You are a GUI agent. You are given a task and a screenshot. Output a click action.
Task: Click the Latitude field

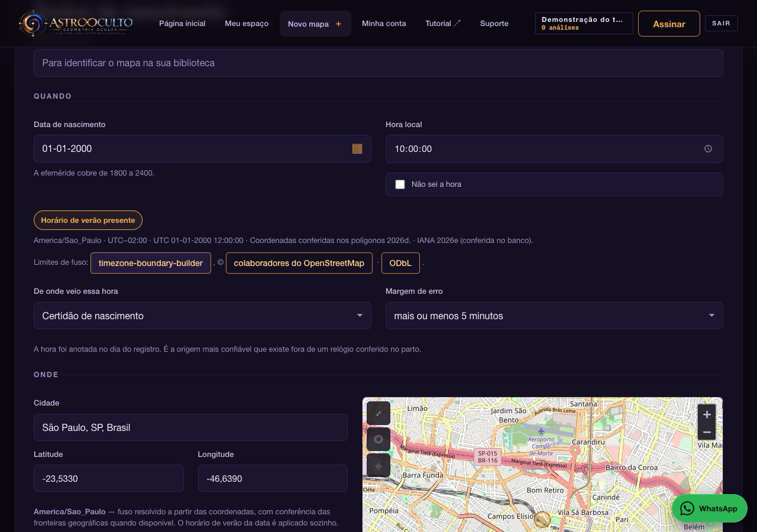(x=109, y=478)
